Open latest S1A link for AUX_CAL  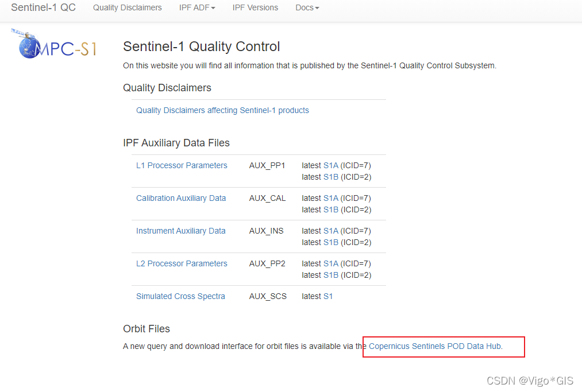(331, 198)
